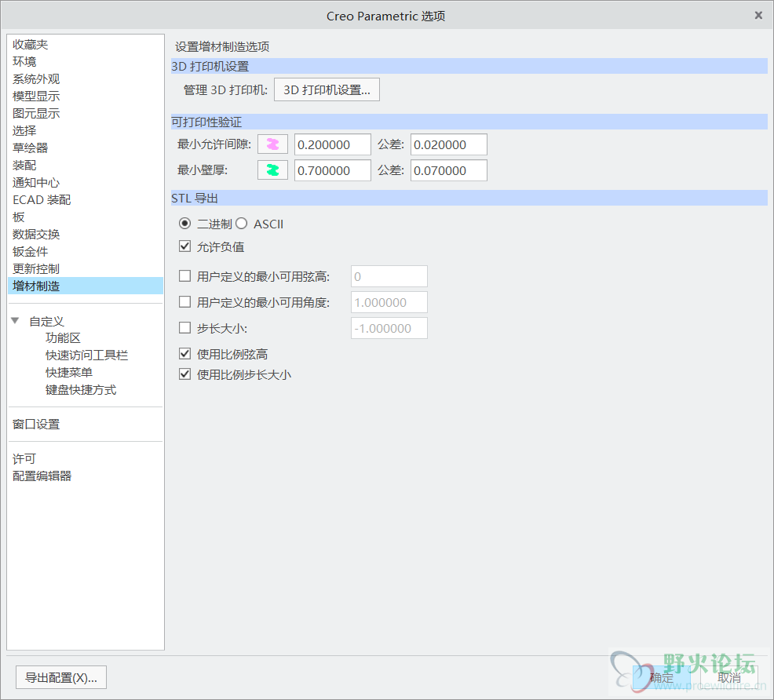The height and width of the screenshot is (700, 774).
Task: Open the 板 category
Action: (x=86, y=217)
